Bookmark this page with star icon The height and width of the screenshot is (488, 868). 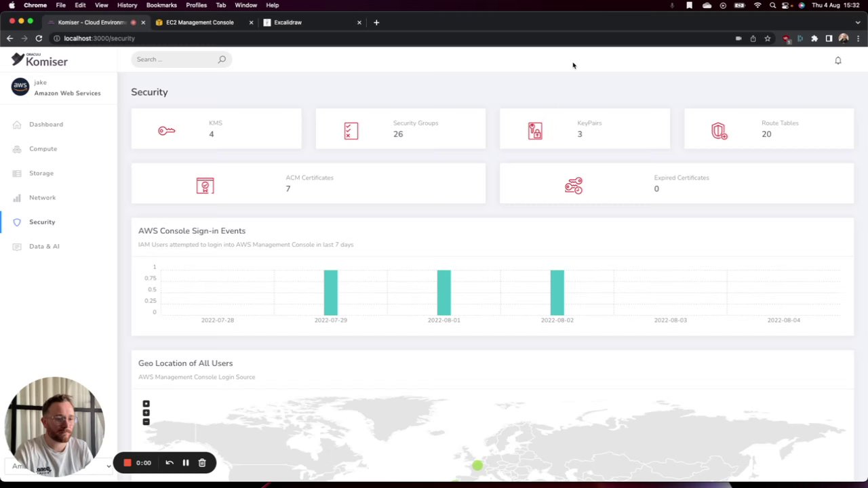click(768, 39)
